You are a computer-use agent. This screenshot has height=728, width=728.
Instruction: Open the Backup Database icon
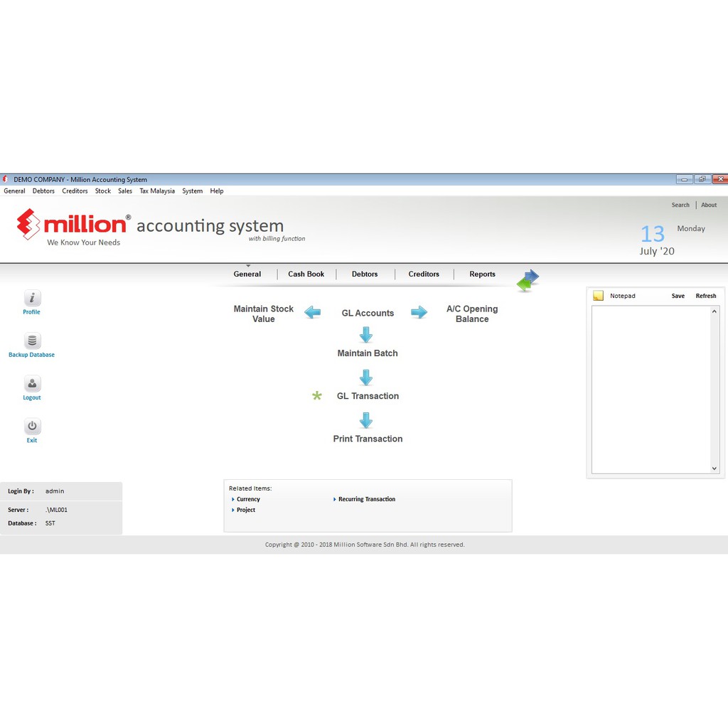click(32, 341)
